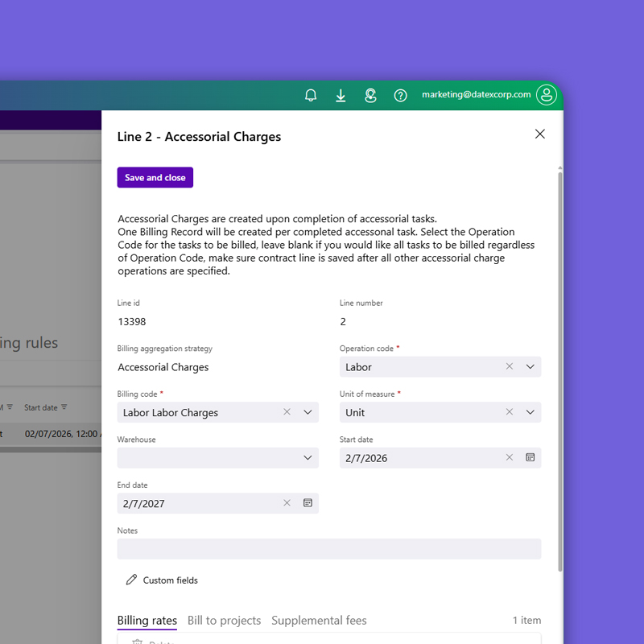
Task: Expand the Billing code dropdown
Action: point(308,412)
